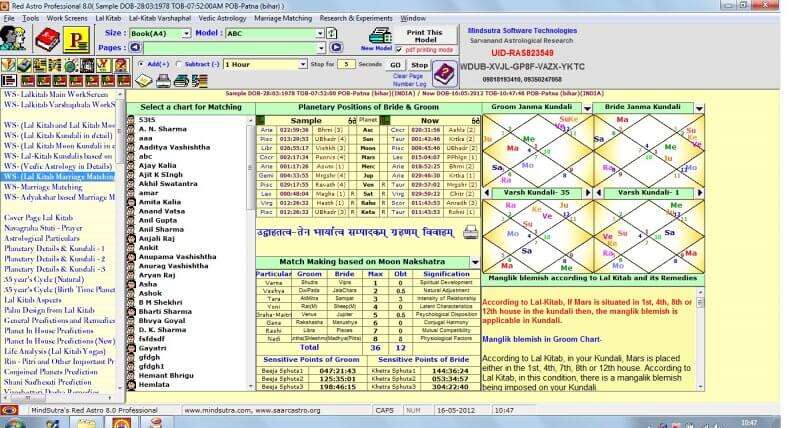Select the Subtract (-) radio button
The width and height of the screenshot is (800, 428).
[x=178, y=64]
